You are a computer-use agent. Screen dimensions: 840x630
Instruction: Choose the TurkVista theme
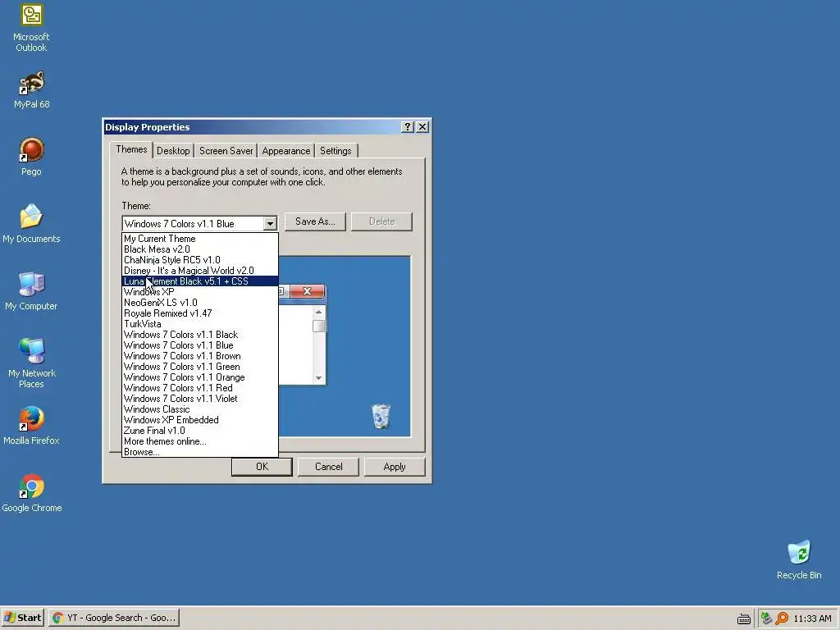200,324
